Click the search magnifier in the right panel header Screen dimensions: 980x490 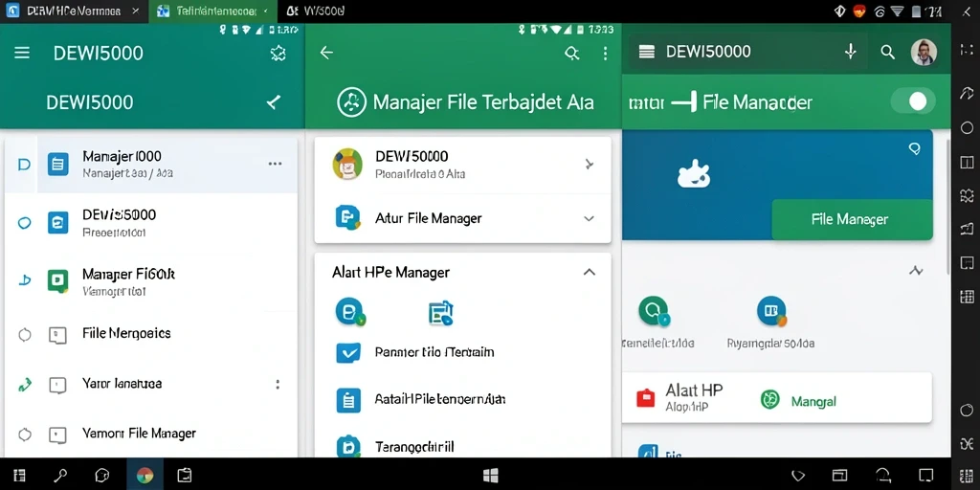[x=887, y=53]
